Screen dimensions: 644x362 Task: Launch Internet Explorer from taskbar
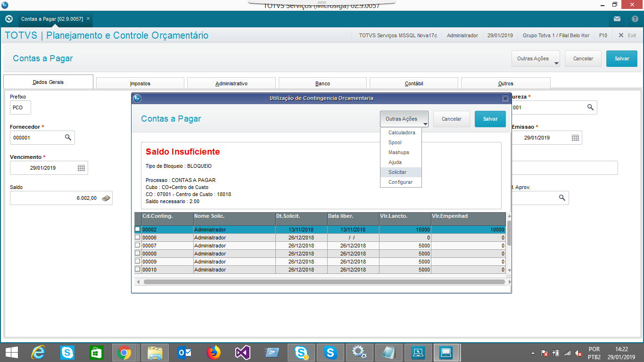[x=38, y=353]
